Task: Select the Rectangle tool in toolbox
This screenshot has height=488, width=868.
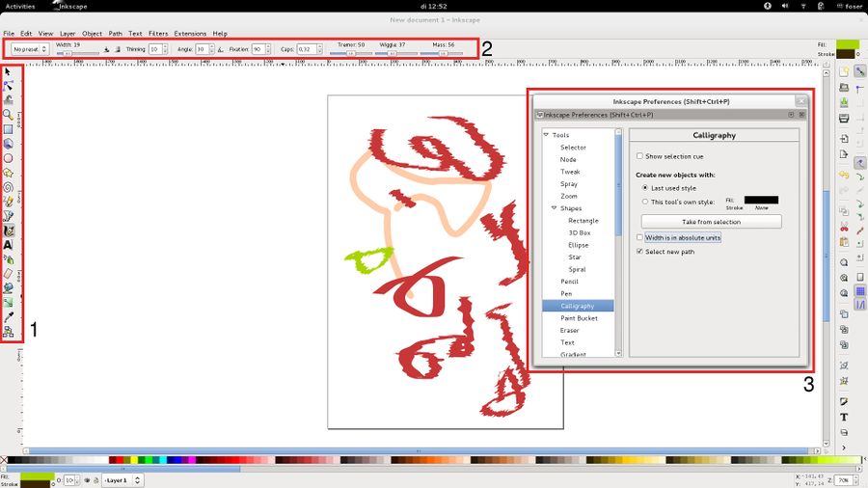Action: [x=9, y=128]
